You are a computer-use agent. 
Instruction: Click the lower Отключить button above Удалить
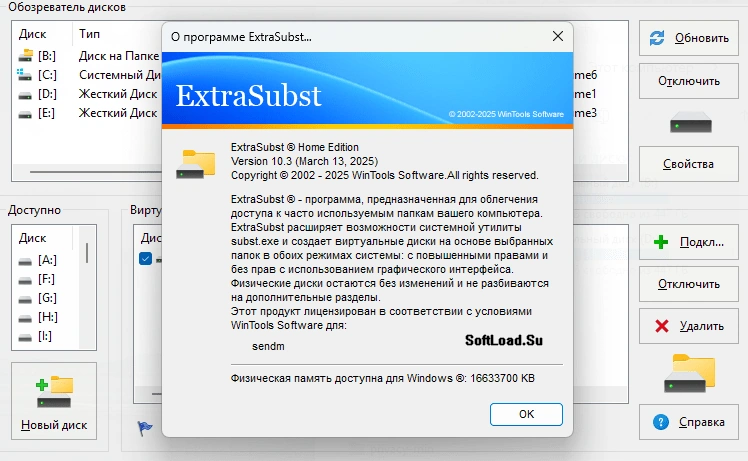(689, 284)
